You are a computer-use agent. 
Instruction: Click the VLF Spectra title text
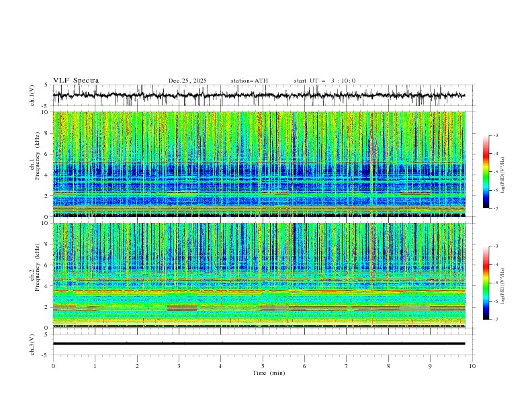[x=76, y=81]
